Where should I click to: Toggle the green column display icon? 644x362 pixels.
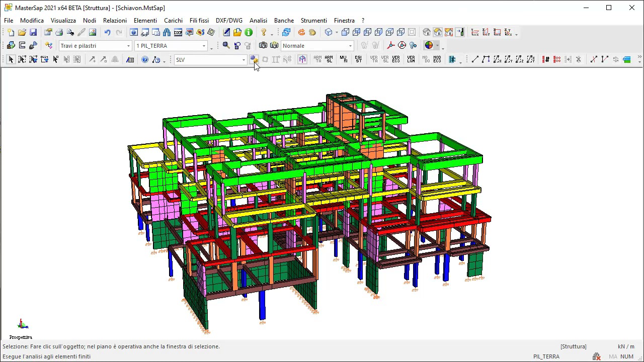coord(460,32)
